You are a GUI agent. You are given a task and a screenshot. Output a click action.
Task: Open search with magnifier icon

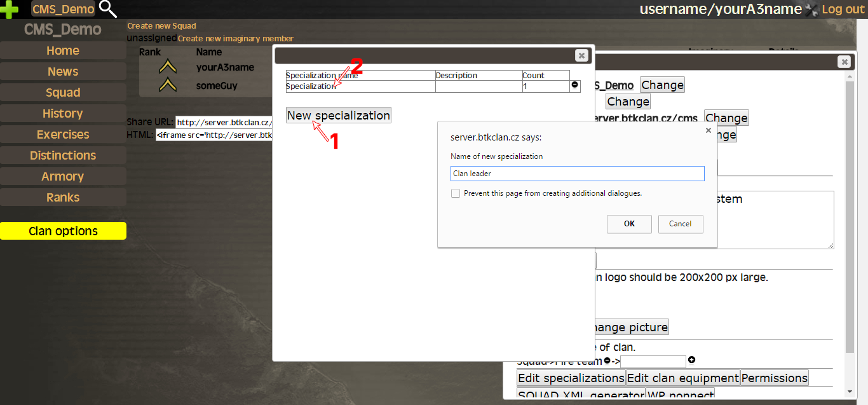tap(108, 9)
